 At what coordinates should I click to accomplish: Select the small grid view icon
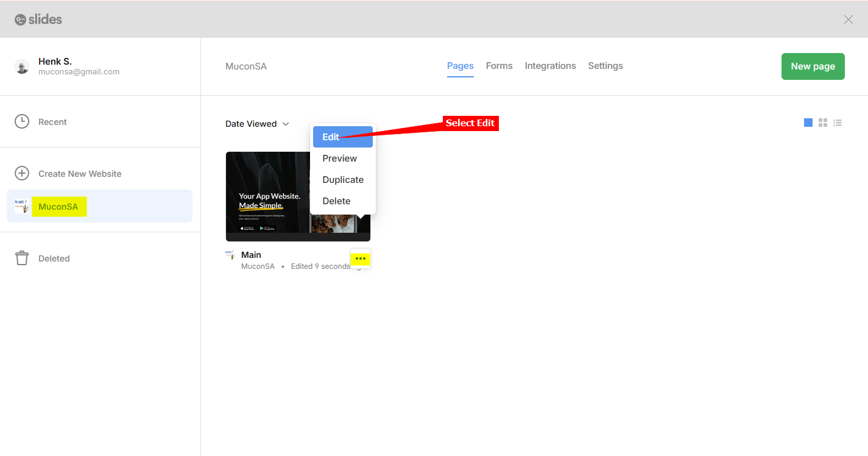(x=822, y=122)
